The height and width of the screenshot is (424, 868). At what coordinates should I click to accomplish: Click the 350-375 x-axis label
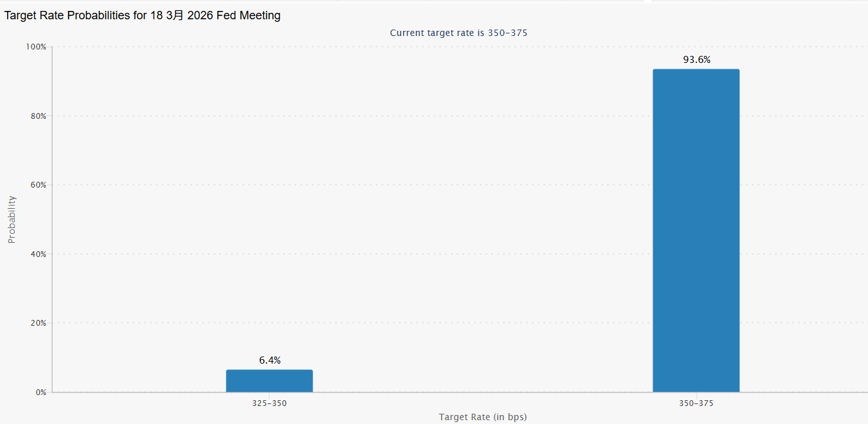click(x=696, y=403)
